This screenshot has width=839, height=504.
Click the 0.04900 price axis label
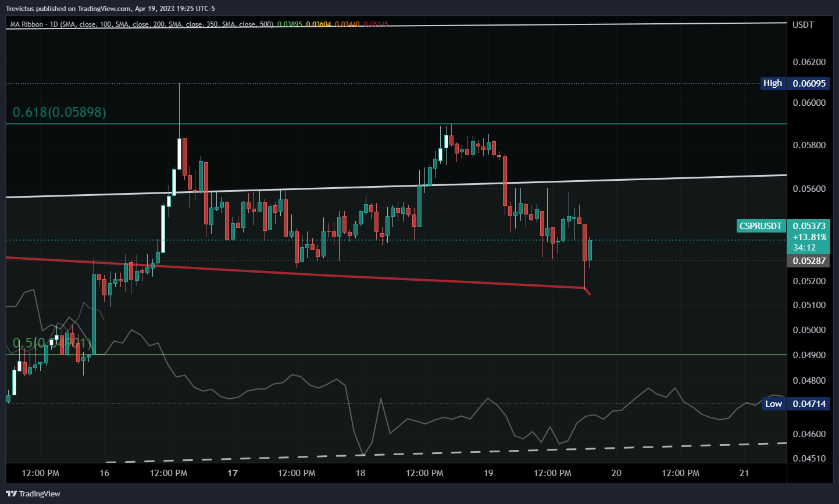point(809,355)
